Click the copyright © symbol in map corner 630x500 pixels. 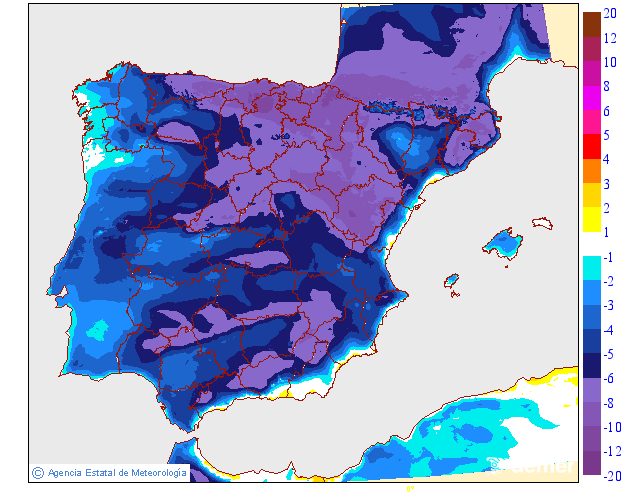(x=38, y=473)
